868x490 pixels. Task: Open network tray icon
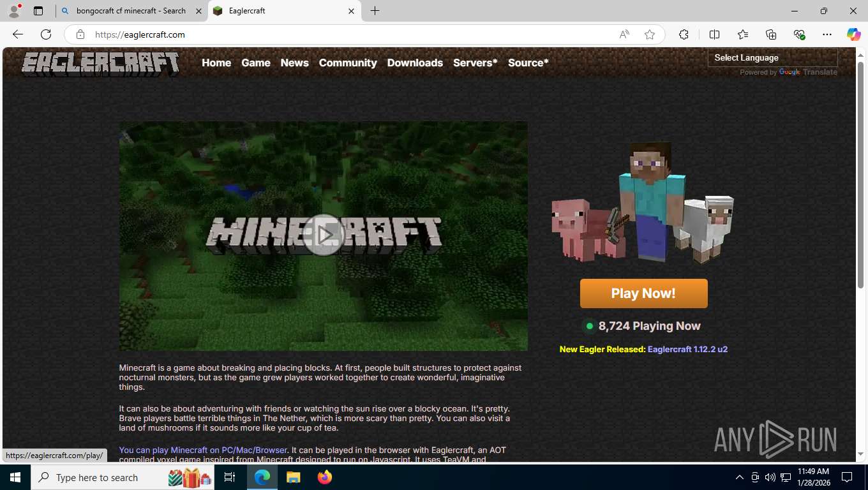pyautogui.click(x=786, y=477)
